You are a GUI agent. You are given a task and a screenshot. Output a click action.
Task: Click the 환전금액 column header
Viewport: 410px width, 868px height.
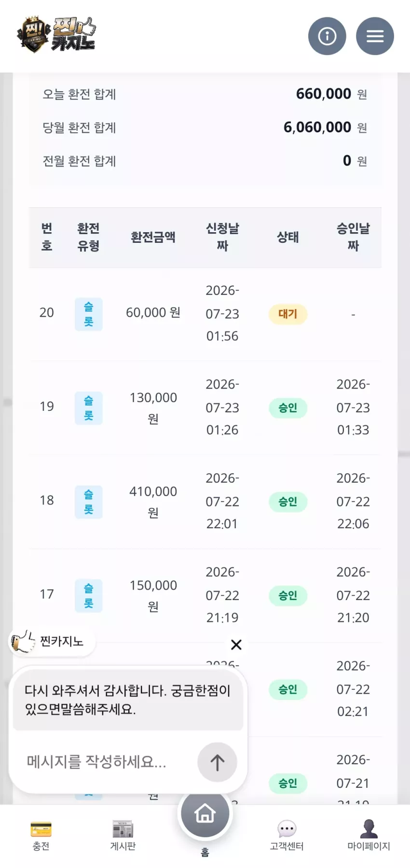pos(153,237)
